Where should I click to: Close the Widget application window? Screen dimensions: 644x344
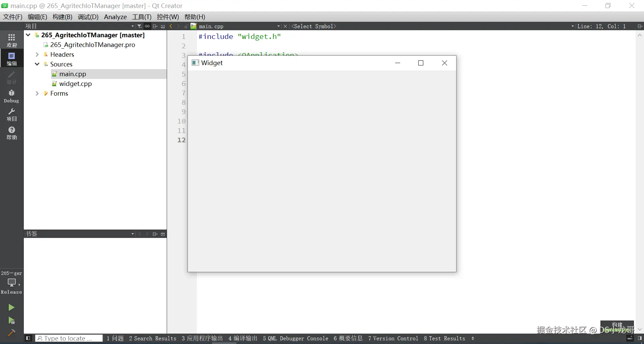coord(444,63)
